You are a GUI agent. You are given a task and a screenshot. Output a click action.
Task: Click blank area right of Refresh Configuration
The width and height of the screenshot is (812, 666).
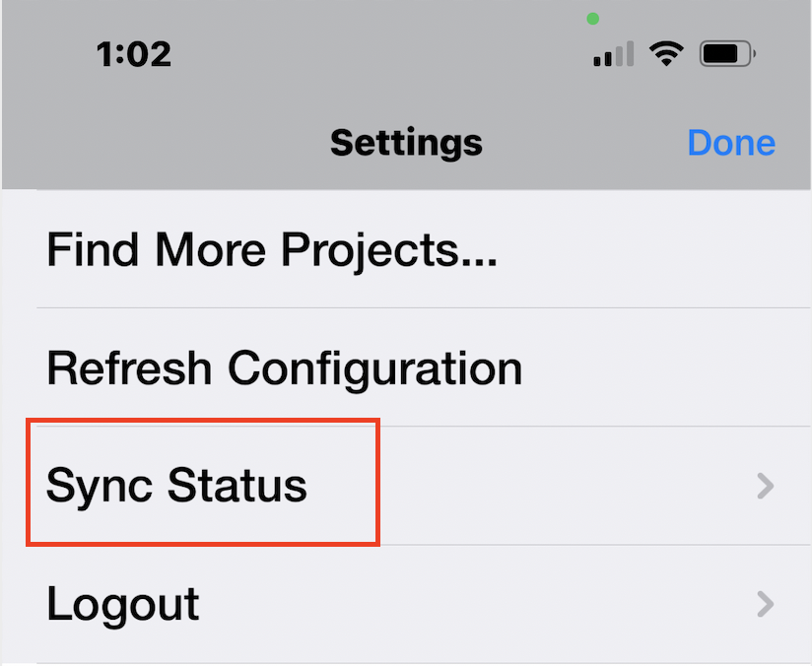660,368
